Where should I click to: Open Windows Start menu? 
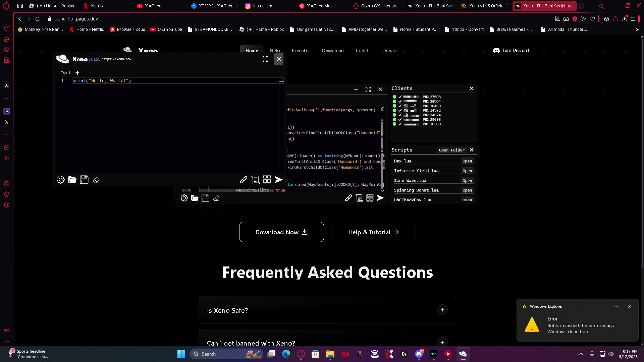point(181,354)
